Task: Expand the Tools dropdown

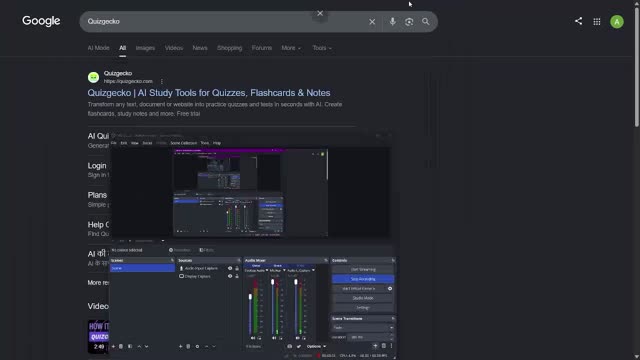Action: click(322, 48)
